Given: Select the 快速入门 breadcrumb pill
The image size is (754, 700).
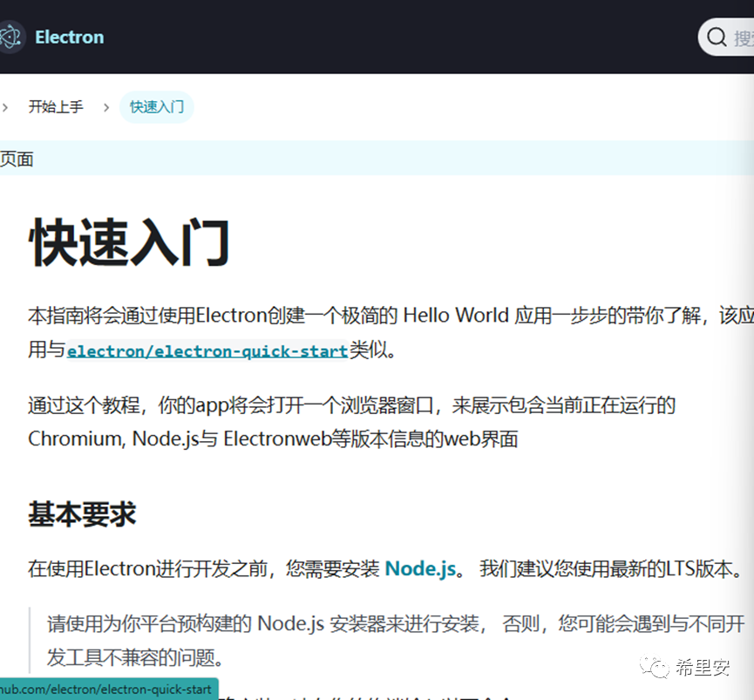Looking at the screenshot, I should click(157, 106).
